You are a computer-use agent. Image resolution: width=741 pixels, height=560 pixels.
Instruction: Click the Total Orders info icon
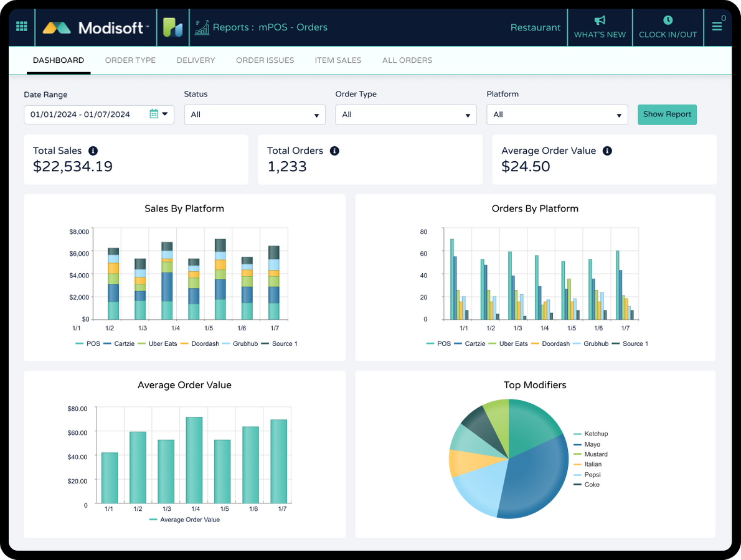[334, 151]
